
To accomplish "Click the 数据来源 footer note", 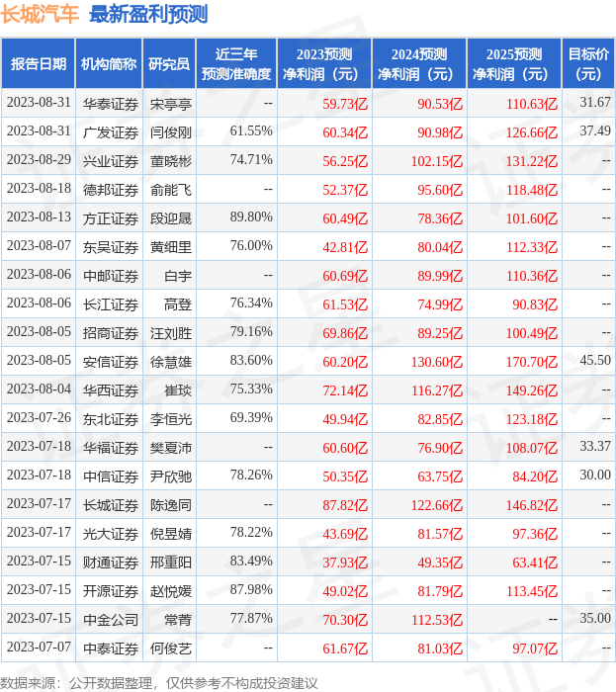I will (159, 684).
